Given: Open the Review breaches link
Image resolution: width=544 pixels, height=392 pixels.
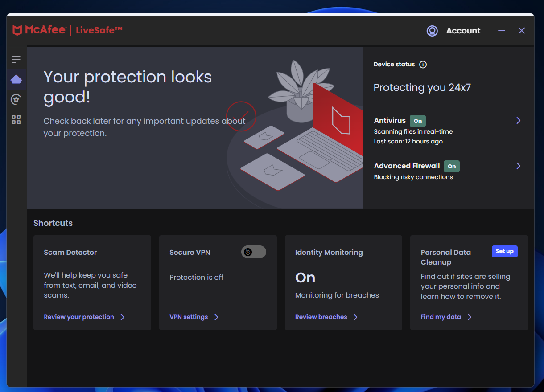Looking at the screenshot, I should (321, 317).
